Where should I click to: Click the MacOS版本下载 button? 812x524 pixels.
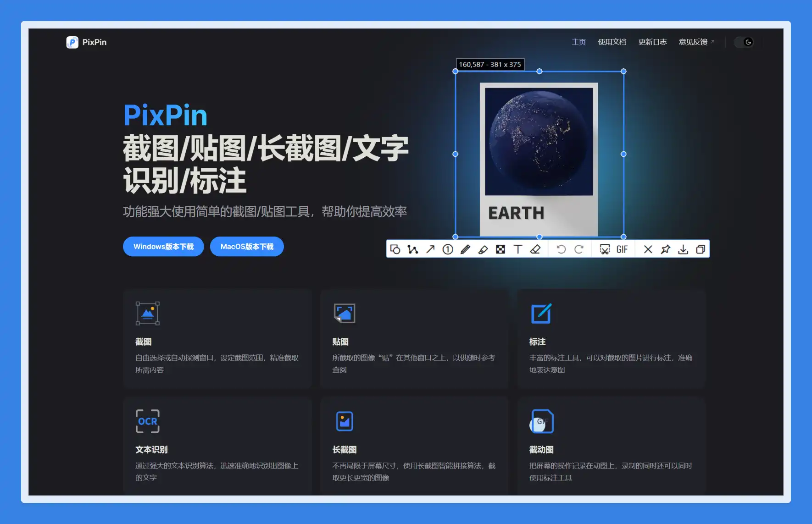point(247,247)
